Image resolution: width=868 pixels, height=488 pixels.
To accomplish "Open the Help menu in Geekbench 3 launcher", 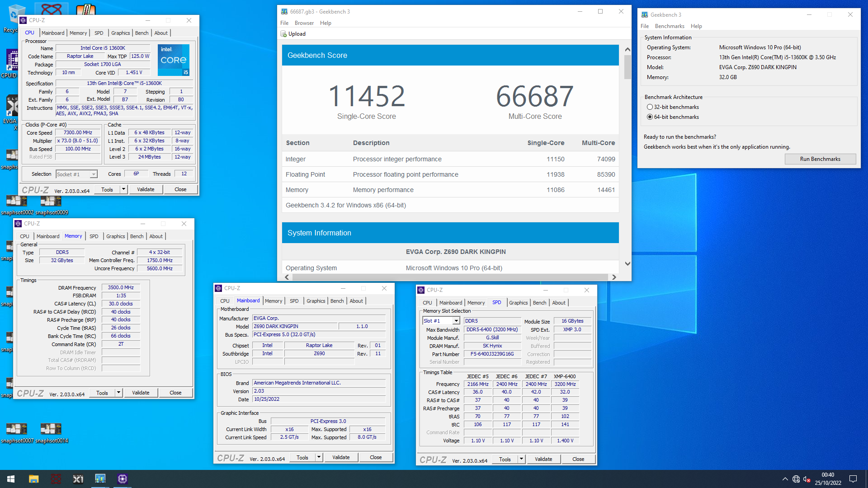I will [x=696, y=26].
